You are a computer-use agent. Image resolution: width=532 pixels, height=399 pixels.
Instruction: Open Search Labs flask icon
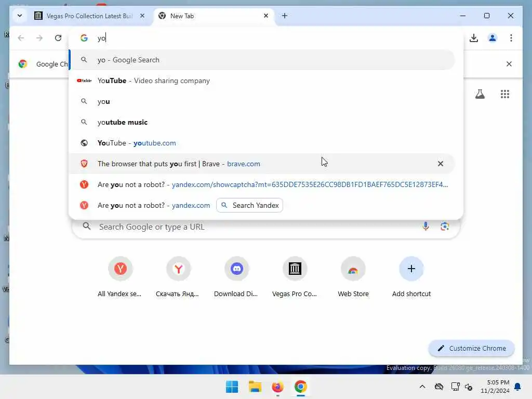click(480, 94)
